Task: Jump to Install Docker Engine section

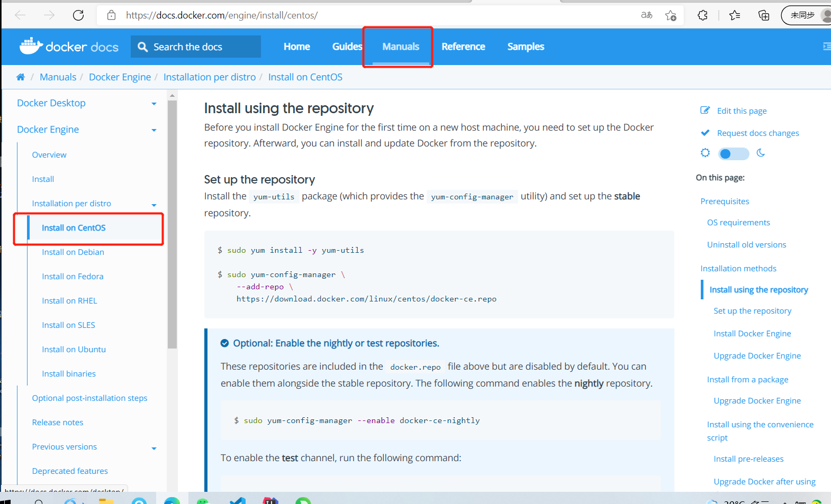Action: tap(752, 334)
